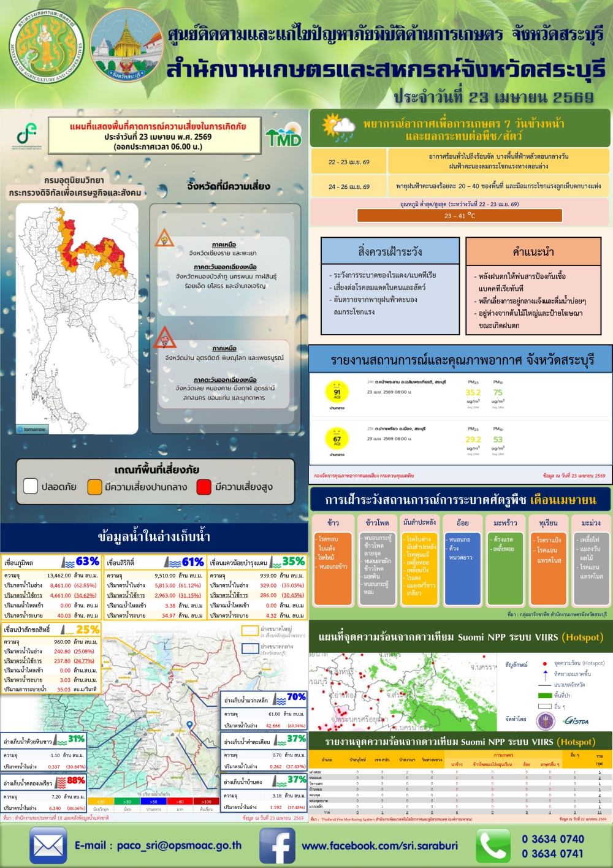Click the round purple emblem beside GISTDA

(546, 720)
